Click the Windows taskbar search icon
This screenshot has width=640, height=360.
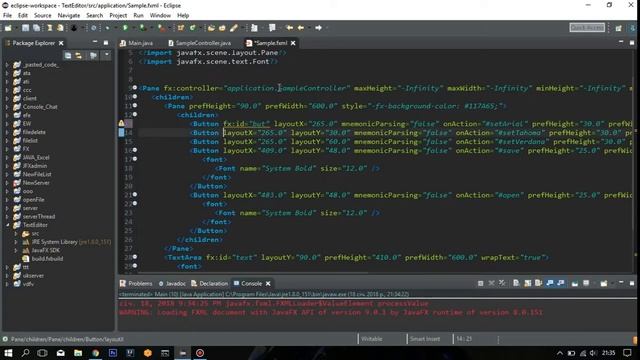click(x=25, y=353)
